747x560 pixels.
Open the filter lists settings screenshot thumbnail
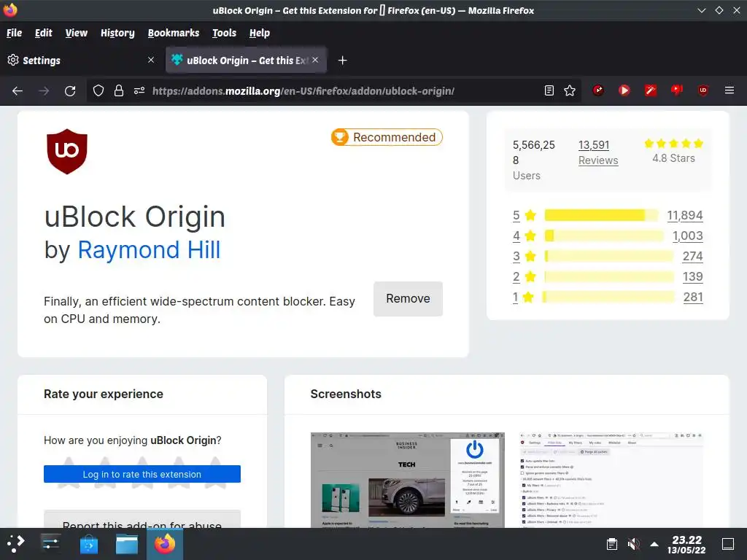click(611, 480)
